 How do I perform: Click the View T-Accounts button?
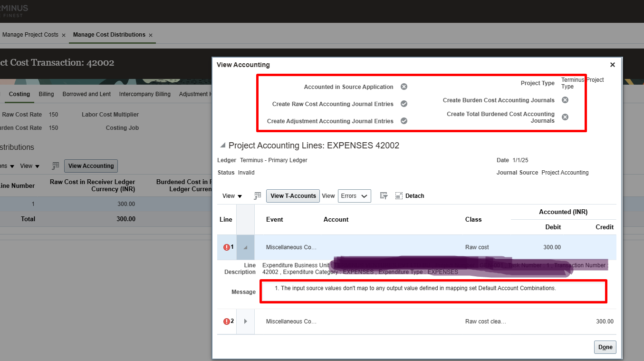[x=293, y=196]
